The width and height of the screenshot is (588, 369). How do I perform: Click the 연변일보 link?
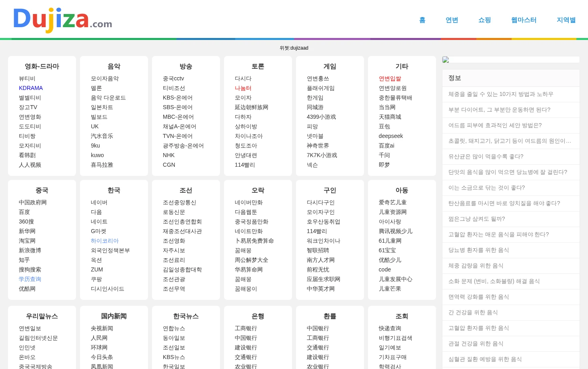coord(30,328)
